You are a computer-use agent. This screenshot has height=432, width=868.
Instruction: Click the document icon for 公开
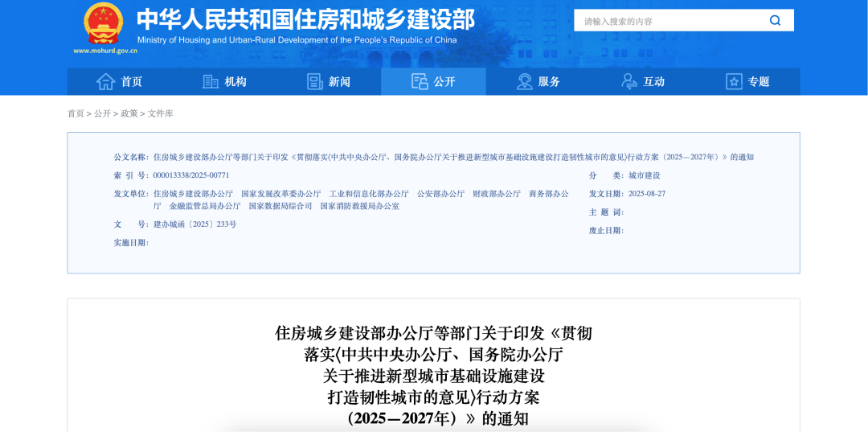coord(420,81)
